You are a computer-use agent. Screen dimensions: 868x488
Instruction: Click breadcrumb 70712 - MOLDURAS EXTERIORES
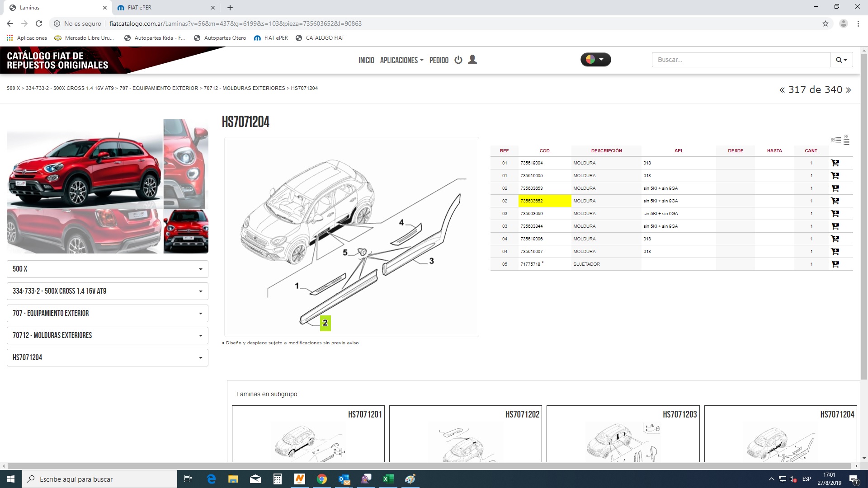tap(245, 88)
